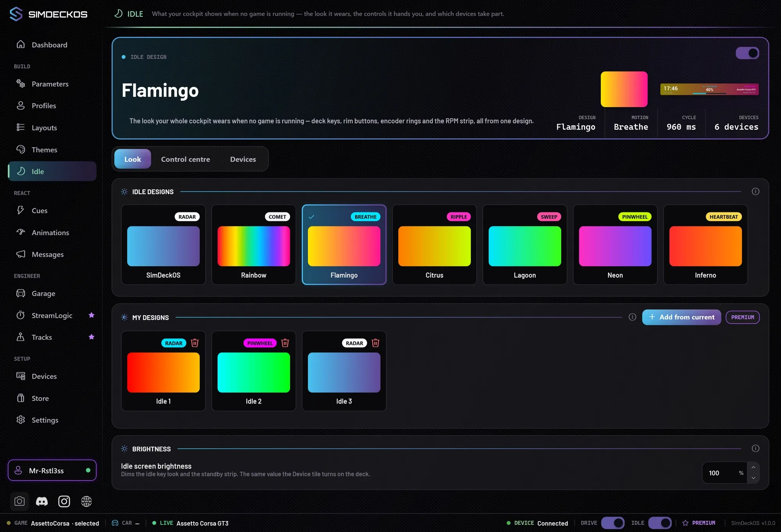Open the Messages page
Image resolution: width=781 pixels, height=532 pixels.
point(52,254)
